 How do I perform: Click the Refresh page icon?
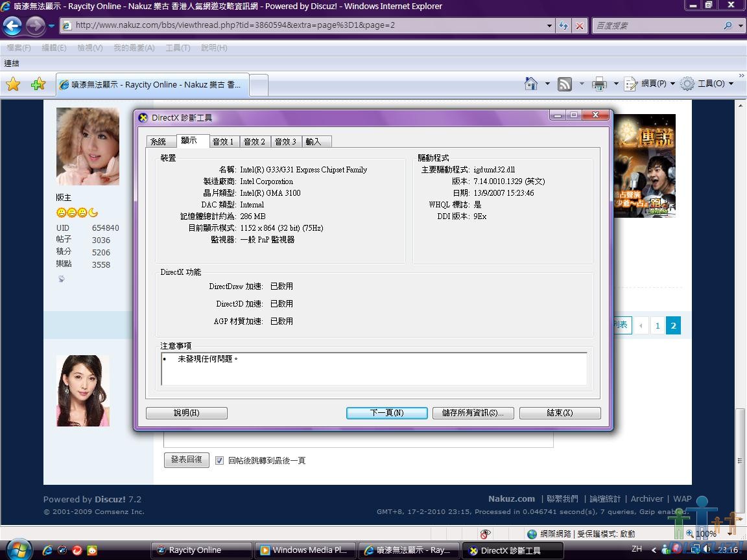click(x=563, y=26)
